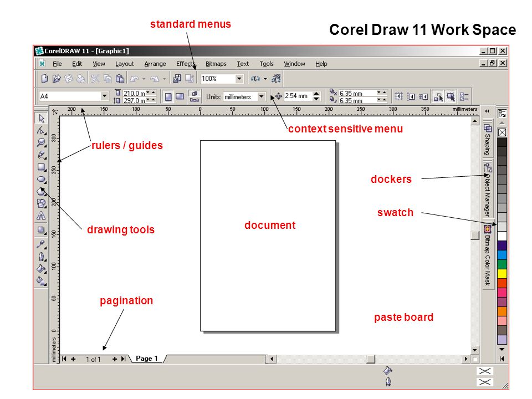Open the 100% zoom level dropdown
Viewport: 532px width, 399px height.
239,79
